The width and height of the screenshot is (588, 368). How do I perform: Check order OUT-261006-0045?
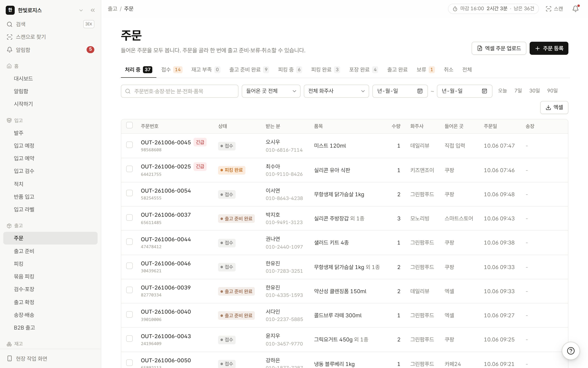(129, 145)
